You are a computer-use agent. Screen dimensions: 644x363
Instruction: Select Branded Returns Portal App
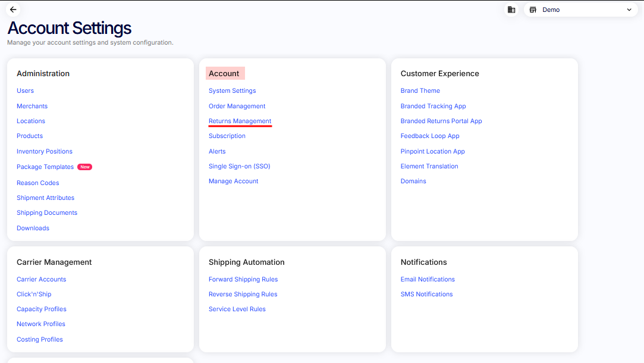[441, 121]
